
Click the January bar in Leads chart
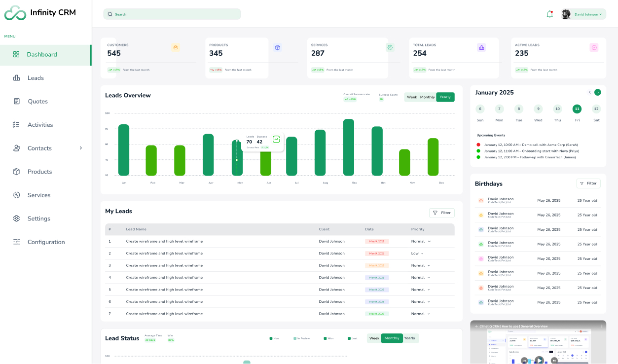point(124,150)
